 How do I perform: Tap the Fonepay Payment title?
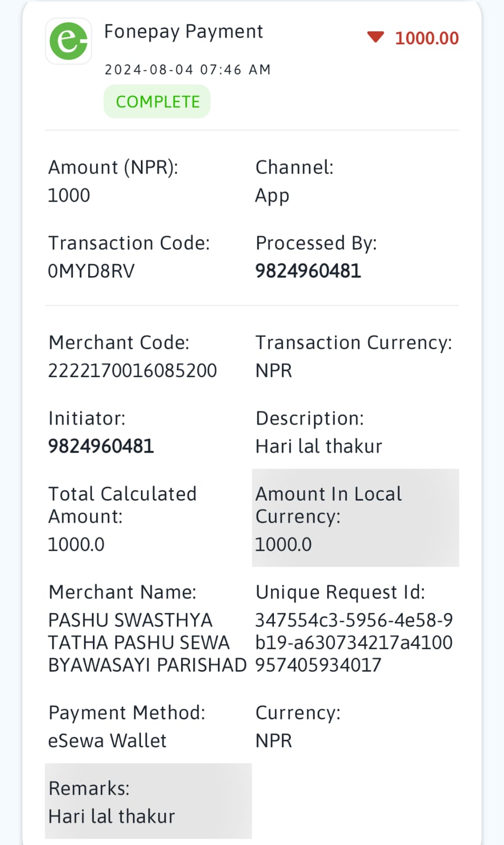point(183,32)
